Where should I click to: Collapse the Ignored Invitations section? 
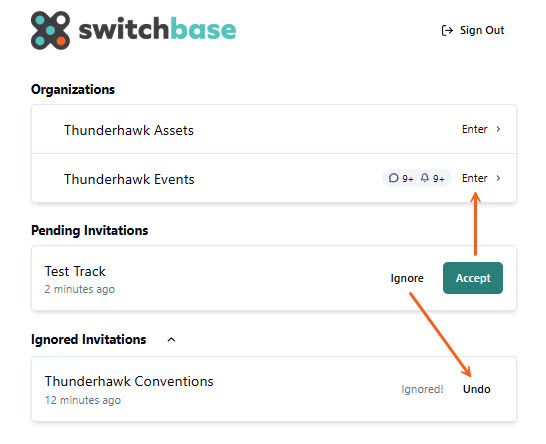point(171,340)
